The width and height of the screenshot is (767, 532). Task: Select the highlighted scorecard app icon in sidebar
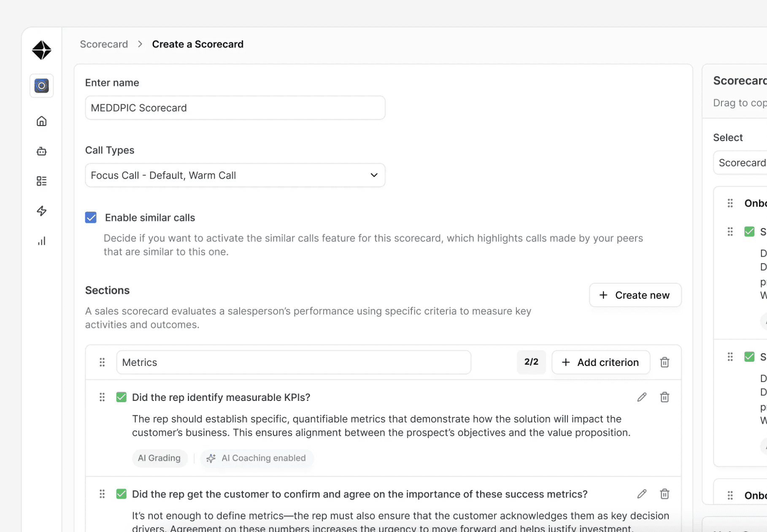click(41, 86)
